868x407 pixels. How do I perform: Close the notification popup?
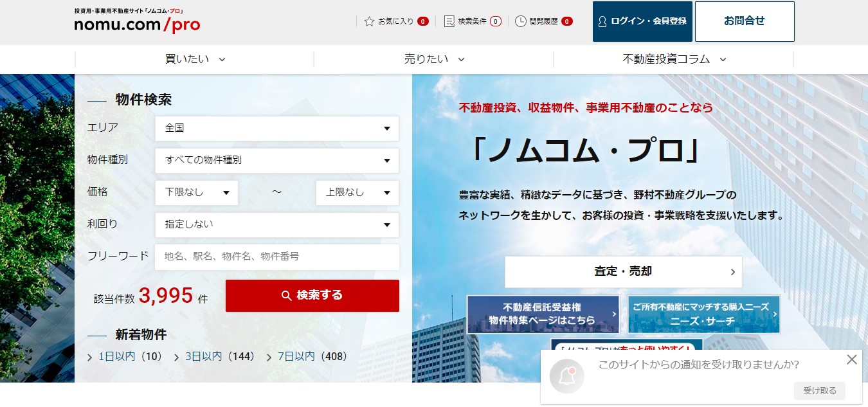(x=852, y=360)
